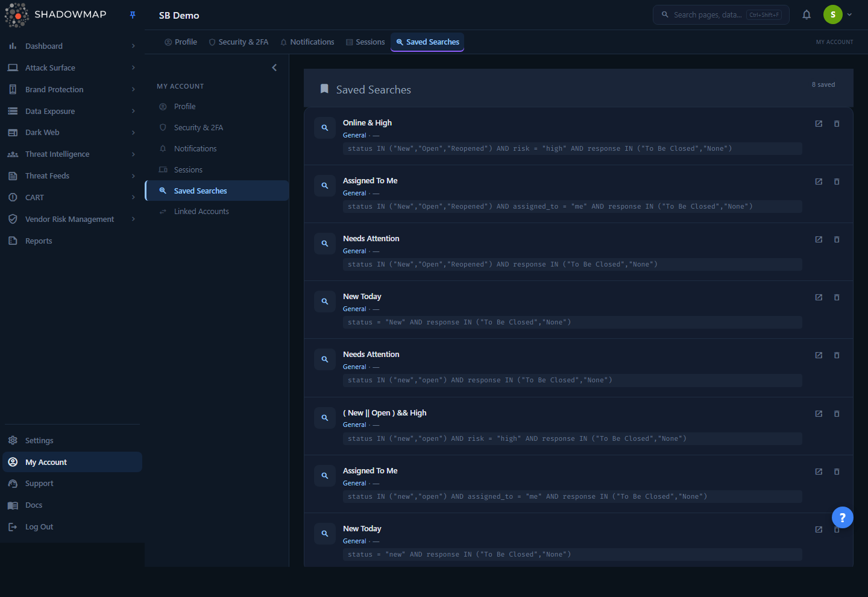This screenshot has width=868, height=597.
Task: Select My Account in the sidebar
Action: (x=72, y=462)
